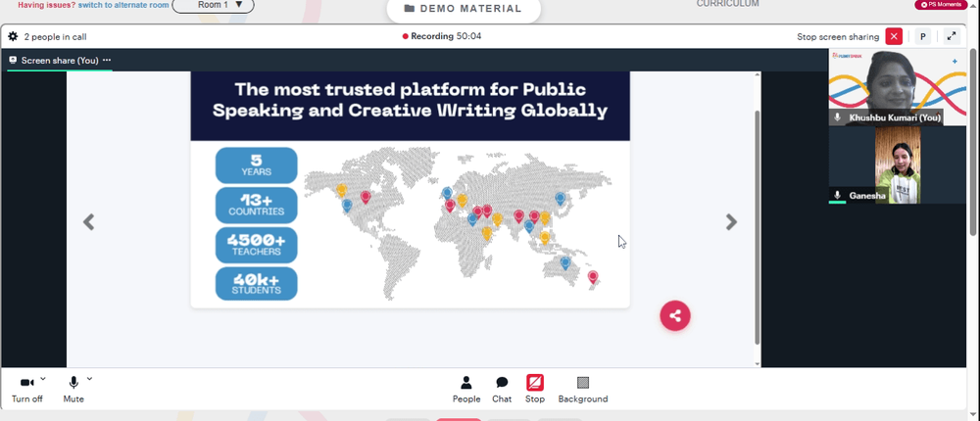
Task: Click Having issues? text
Action: [46, 5]
